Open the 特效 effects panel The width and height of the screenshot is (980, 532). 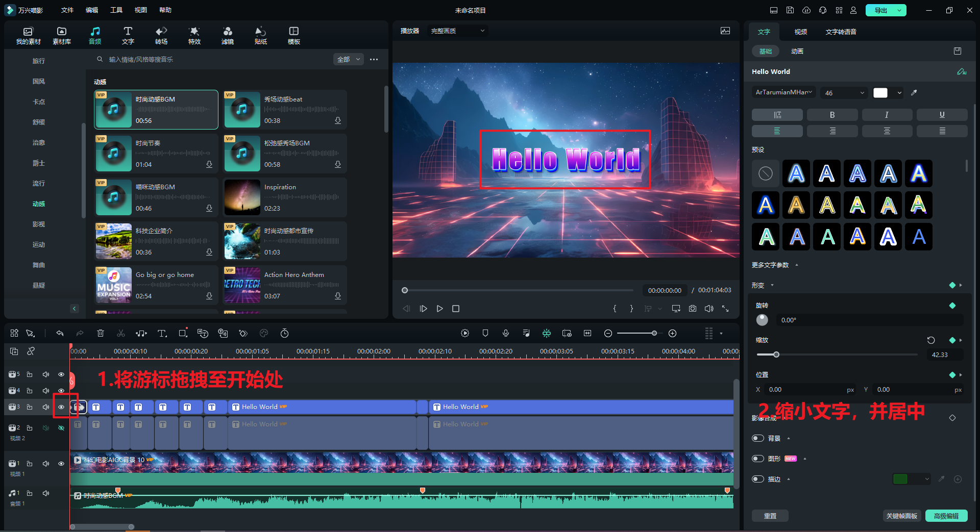(x=194, y=35)
